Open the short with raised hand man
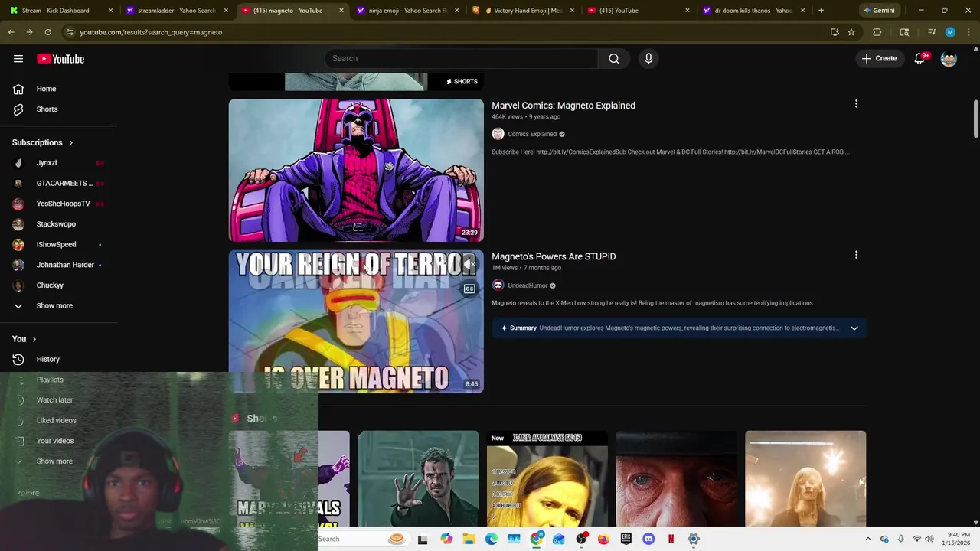The image size is (980, 551). click(x=418, y=478)
